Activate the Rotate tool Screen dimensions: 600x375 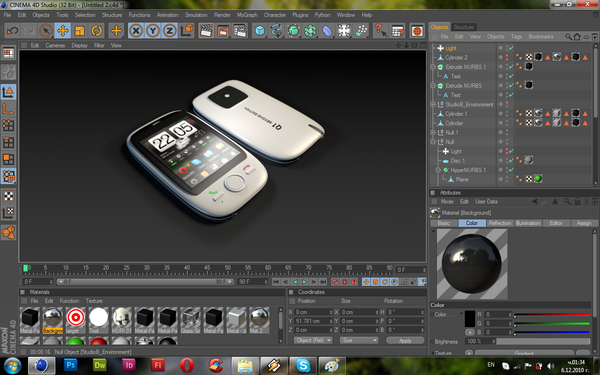tap(96, 31)
